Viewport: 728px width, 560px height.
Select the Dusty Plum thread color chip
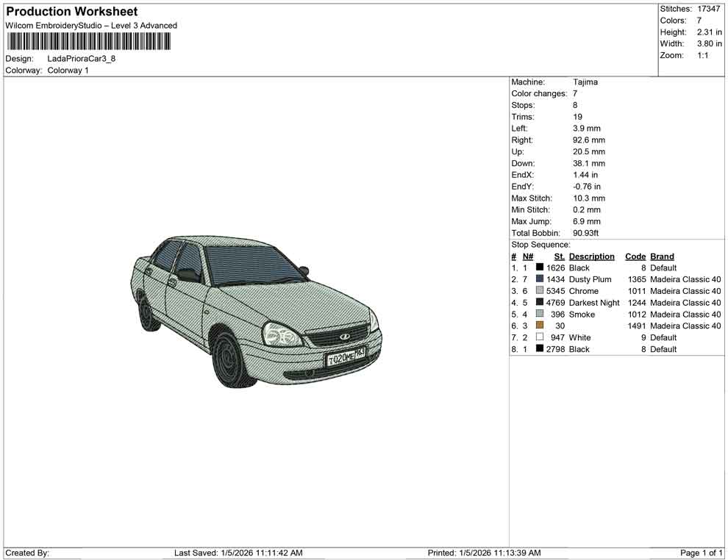pyautogui.click(x=540, y=279)
